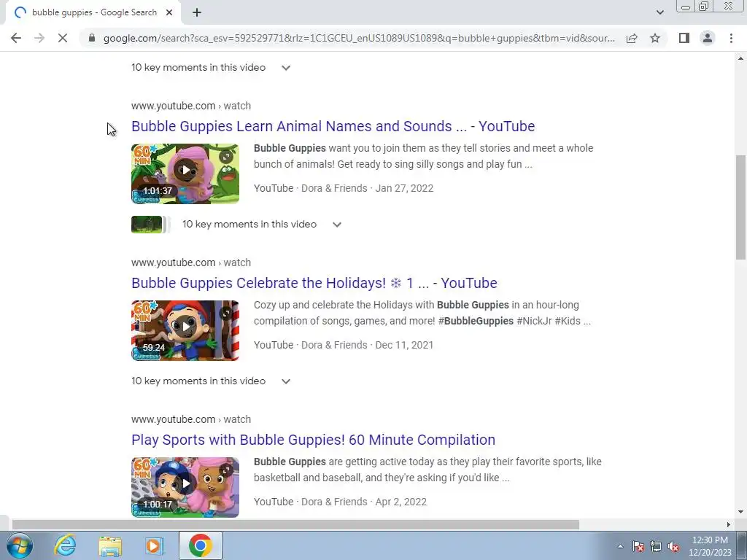Open Play Sports with Bubble Guppies link
This screenshot has height=560, width=747.
314,440
